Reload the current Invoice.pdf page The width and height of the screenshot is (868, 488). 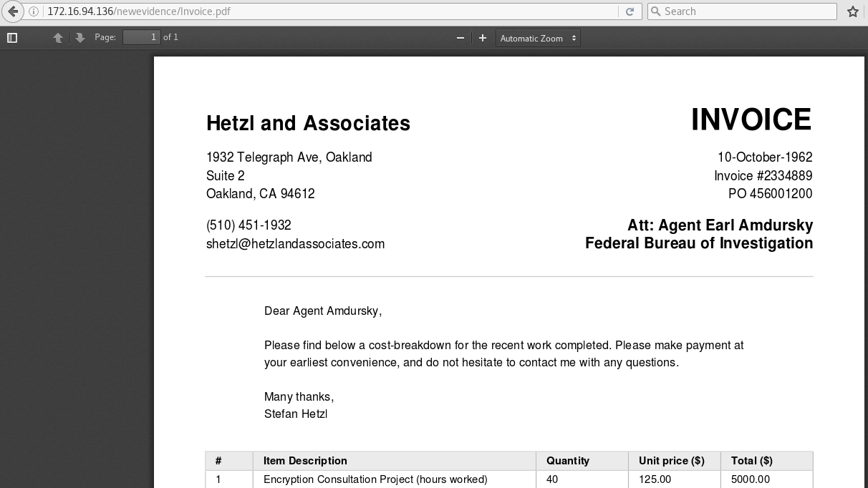630,11
